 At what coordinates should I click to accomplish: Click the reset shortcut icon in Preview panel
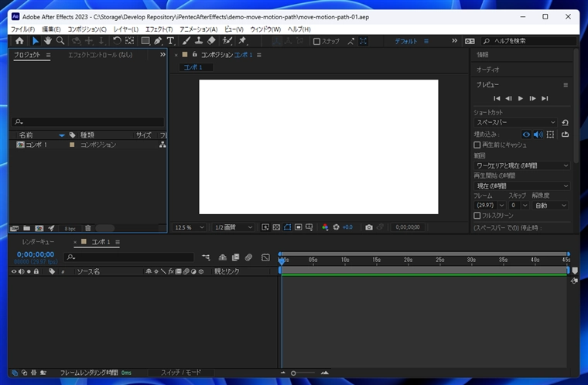tap(565, 123)
